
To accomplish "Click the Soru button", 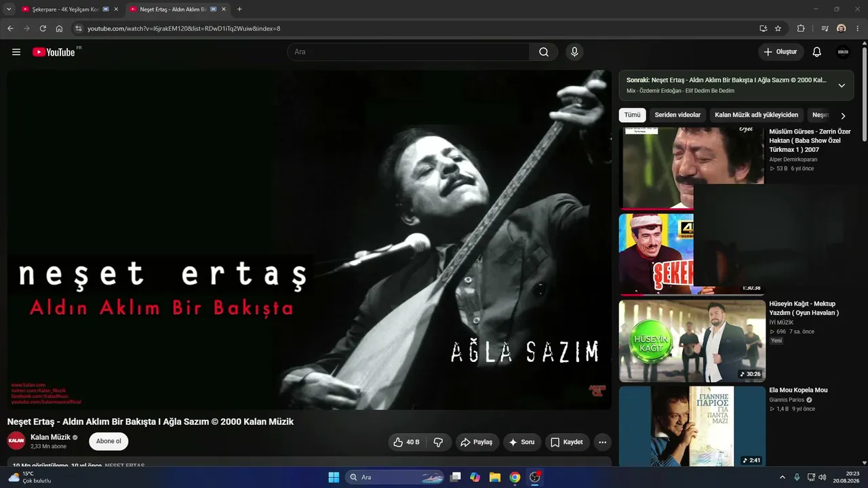I will tap(522, 442).
